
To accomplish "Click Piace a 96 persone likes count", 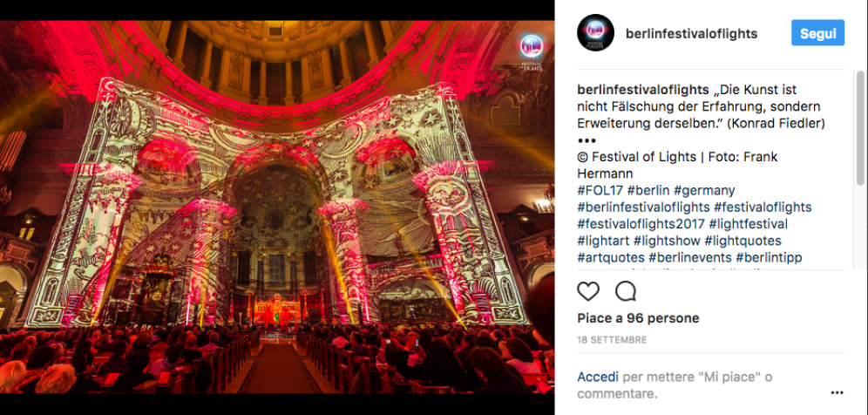I will [638, 318].
